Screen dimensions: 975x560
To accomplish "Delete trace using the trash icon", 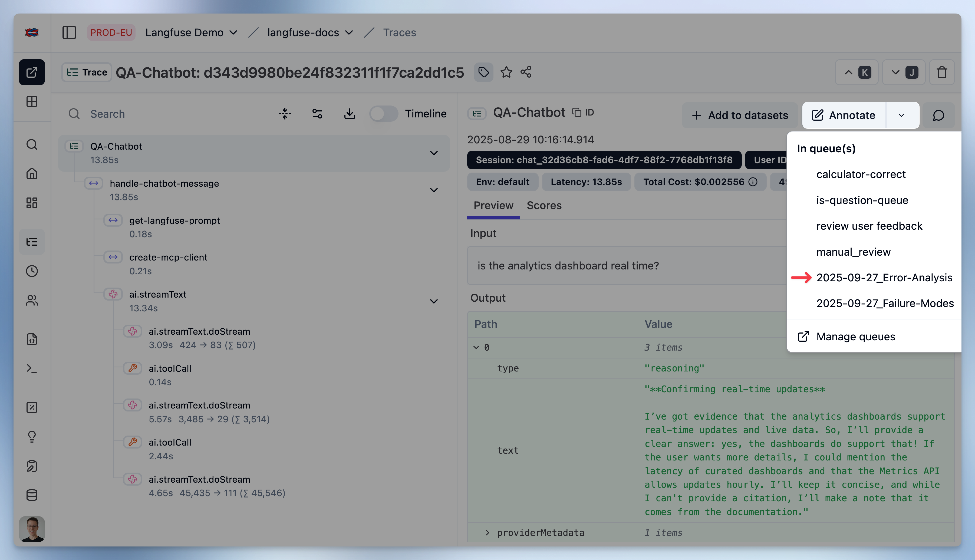I will coord(941,72).
